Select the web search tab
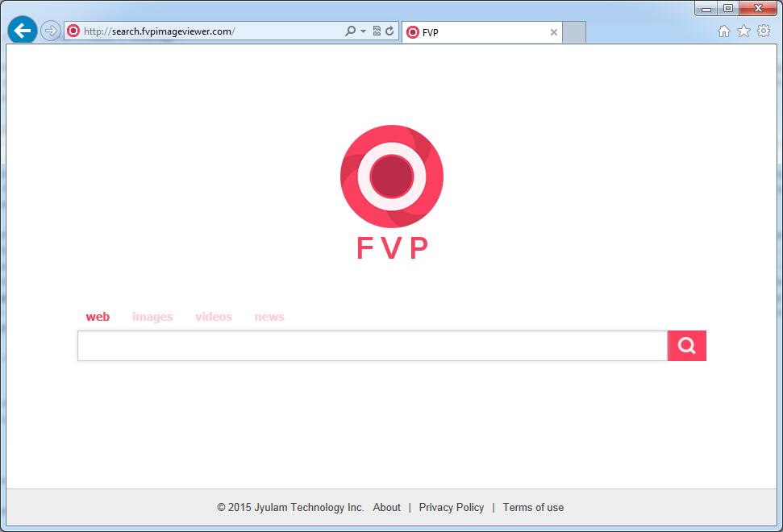Viewport: 783px width, 532px height. click(x=98, y=317)
